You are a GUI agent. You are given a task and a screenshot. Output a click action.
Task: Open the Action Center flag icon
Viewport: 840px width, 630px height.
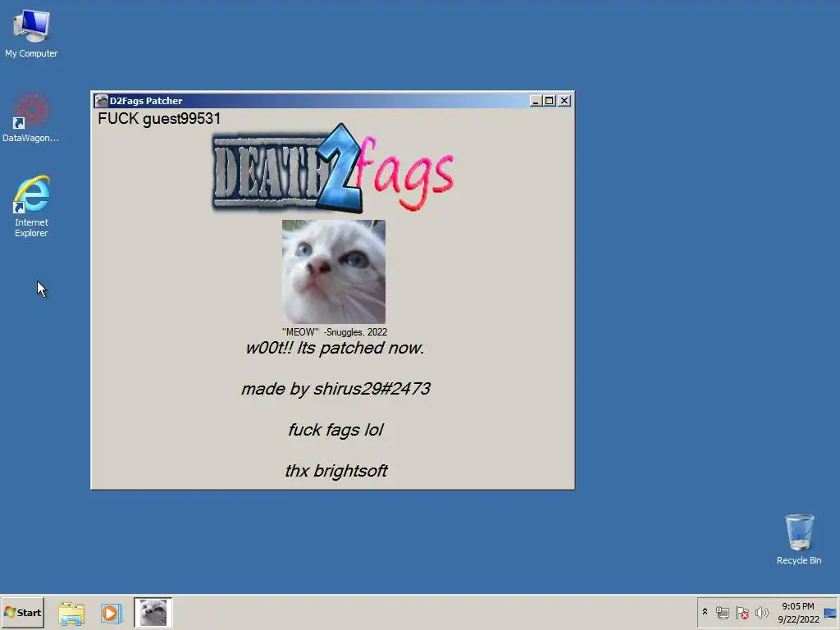coord(742,612)
